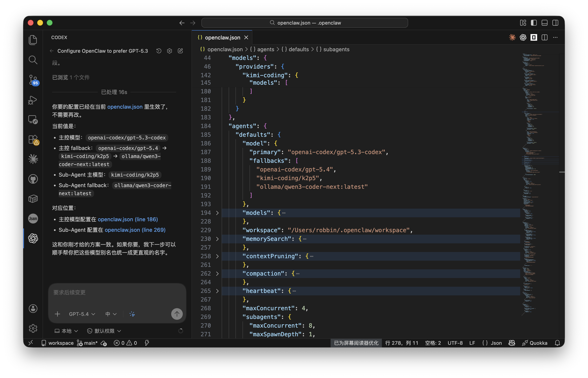This screenshot has height=378, width=588.
Task: Open Codex task history clock icon
Action: tap(159, 51)
